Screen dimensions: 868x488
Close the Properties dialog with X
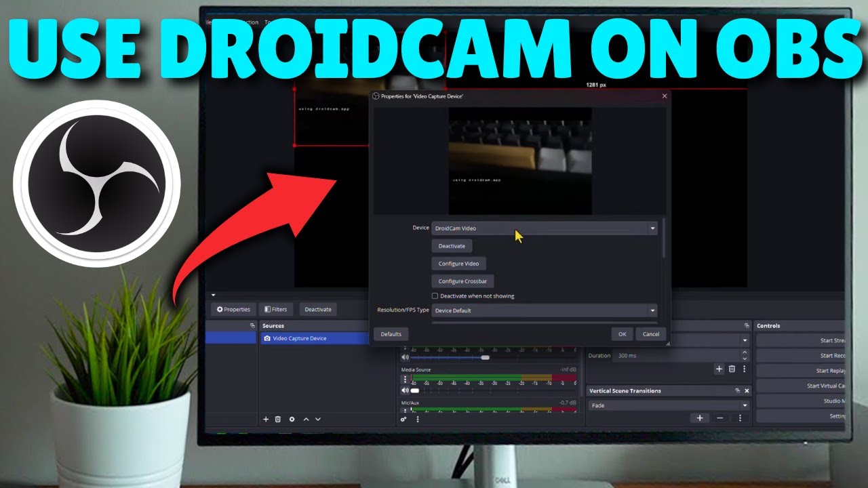click(665, 96)
